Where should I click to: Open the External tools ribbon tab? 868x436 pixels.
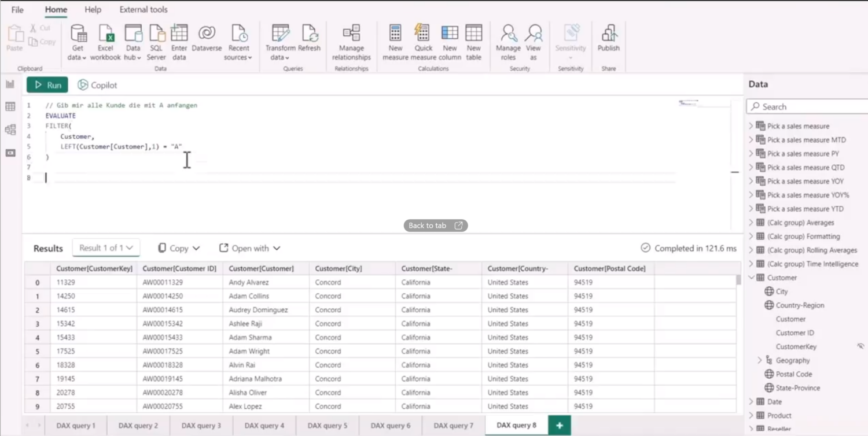tap(143, 9)
